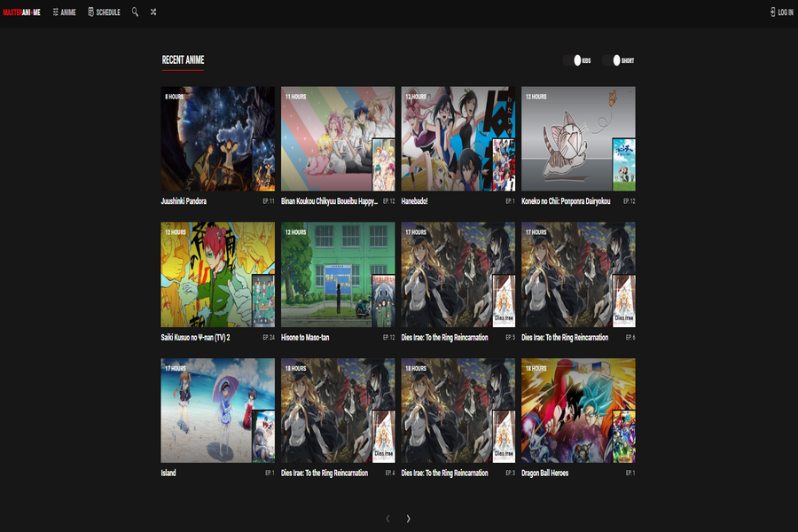Screen dimensions: 798x532
Task: Click the Recent Anime heading
Action: pyautogui.click(x=183, y=60)
